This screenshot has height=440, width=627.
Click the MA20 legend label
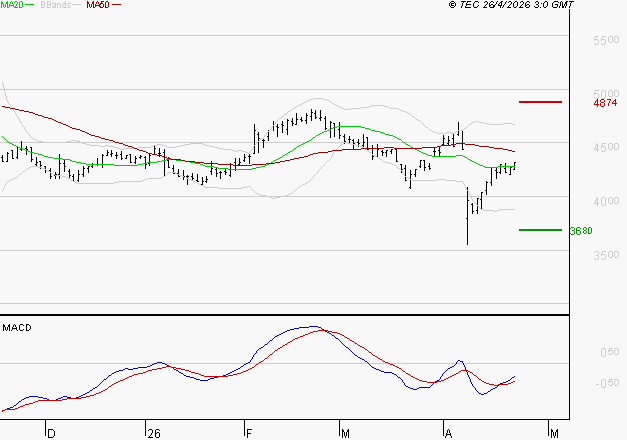point(12,5)
